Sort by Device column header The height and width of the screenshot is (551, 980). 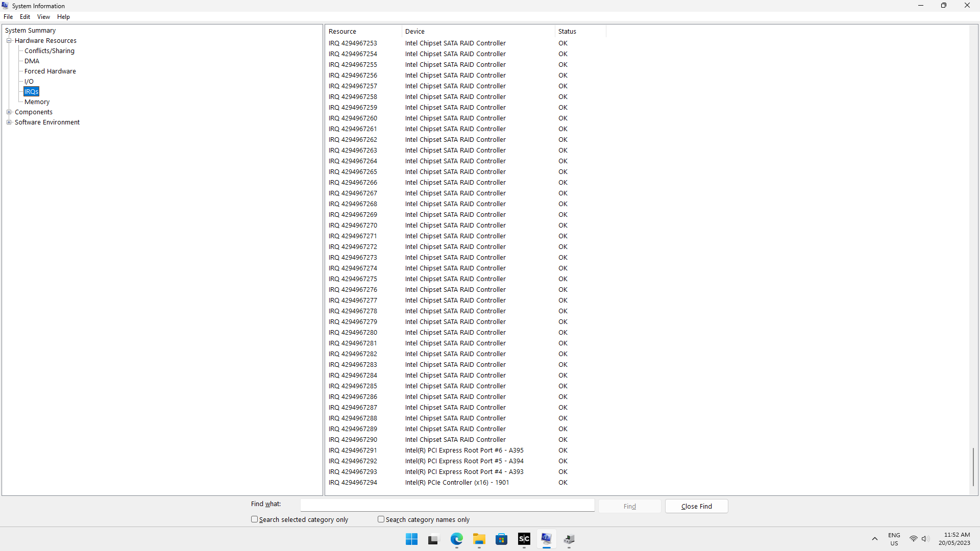[478, 32]
